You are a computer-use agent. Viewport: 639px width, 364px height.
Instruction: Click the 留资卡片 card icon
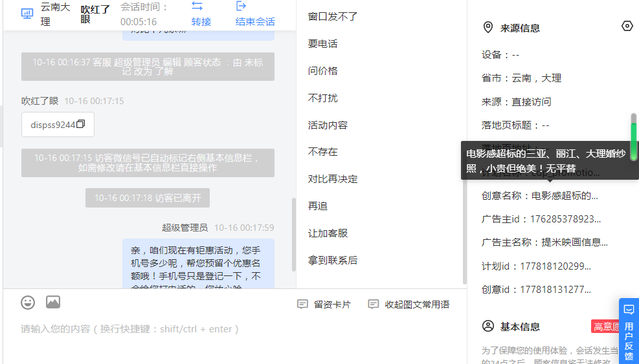(302, 304)
